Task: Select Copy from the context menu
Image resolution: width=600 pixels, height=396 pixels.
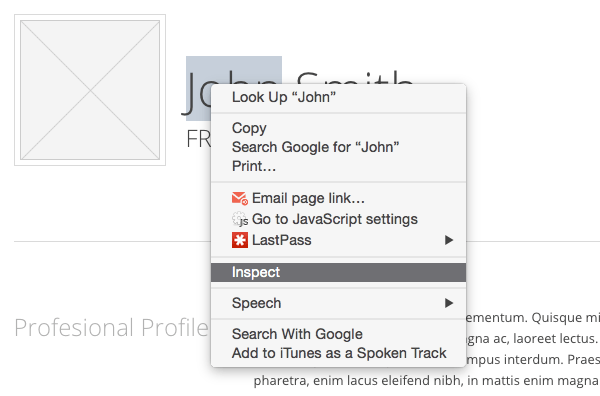Action: [x=338, y=128]
